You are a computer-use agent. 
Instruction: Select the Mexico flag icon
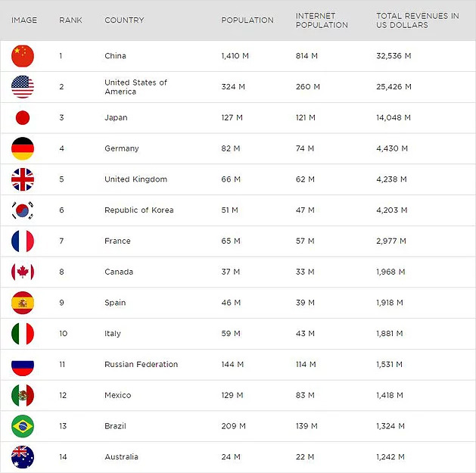click(23, 395)
